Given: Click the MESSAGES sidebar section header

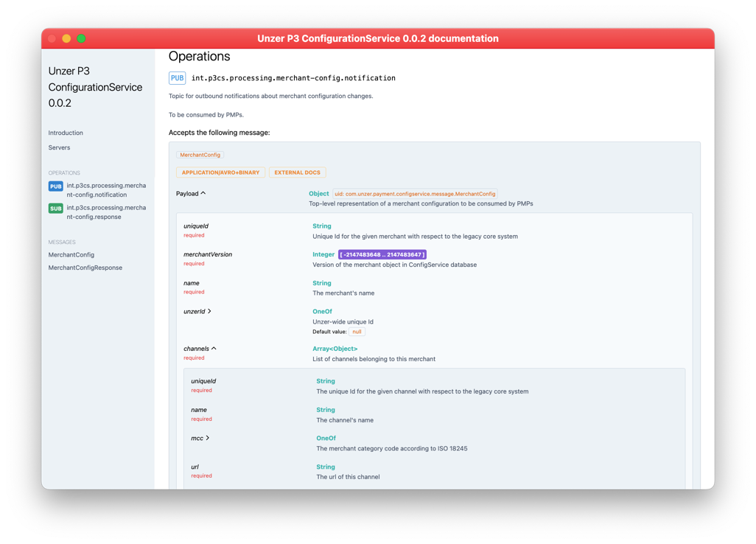Looking at the screenshot, I should [62, 242].
